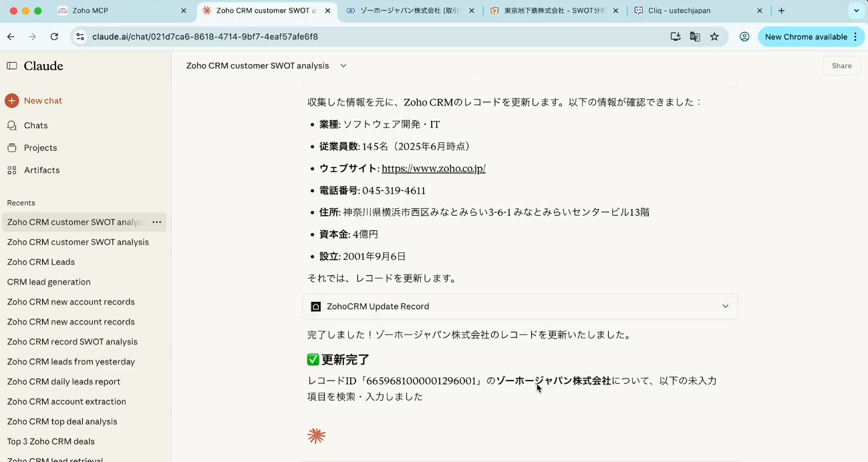Click the translate page icon
The width and height of the screenshot is (868, 462).
(695, 37)
